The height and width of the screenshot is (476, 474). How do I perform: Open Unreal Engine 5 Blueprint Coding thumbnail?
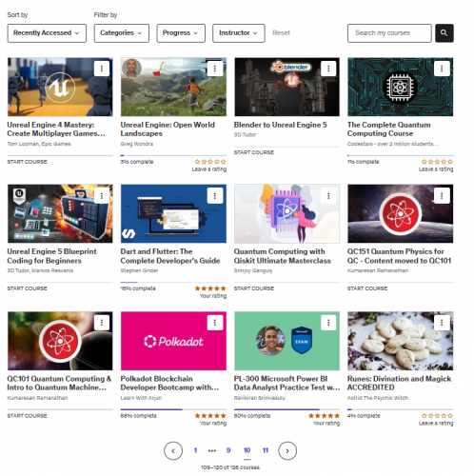coord(60,214)
